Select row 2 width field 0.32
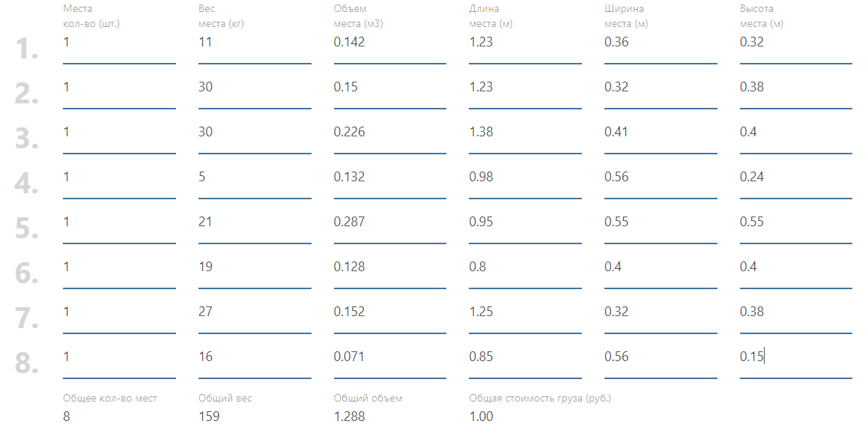The image size is (868, 436). [x=660, y=88]
